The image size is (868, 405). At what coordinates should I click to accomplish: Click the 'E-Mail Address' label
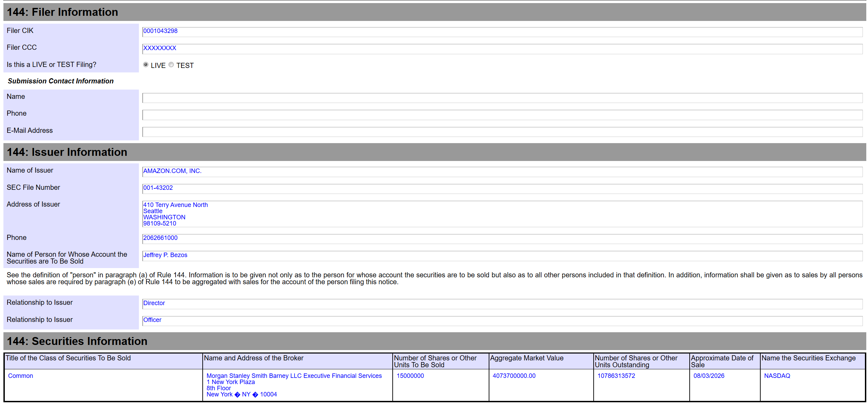pos(30,130)
